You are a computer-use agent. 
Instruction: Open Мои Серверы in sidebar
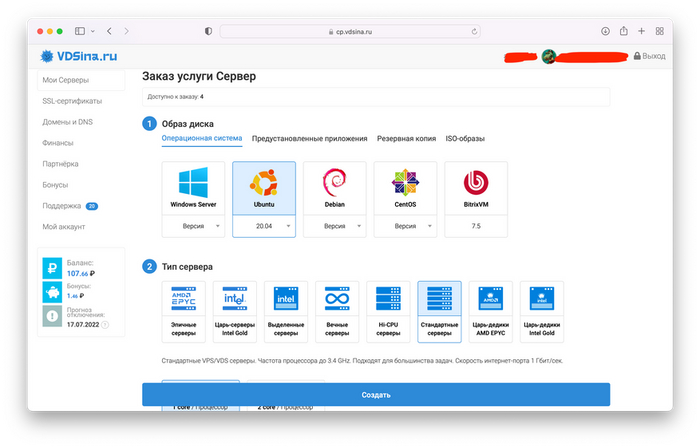(81, 80)
